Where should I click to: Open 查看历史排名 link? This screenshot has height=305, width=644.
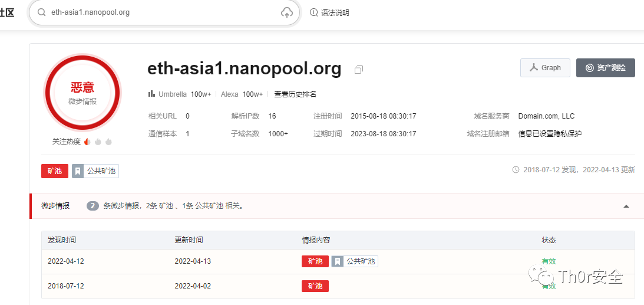[x=295, y=94]
